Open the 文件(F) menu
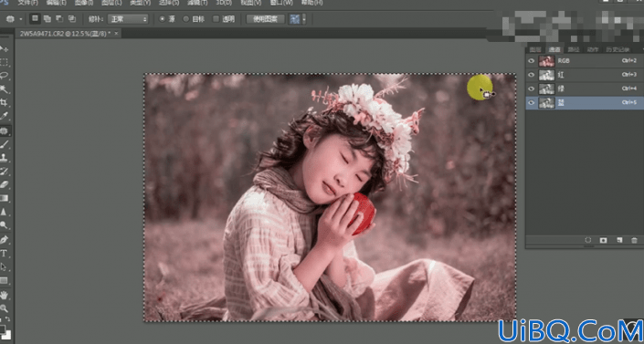This screenshot has height=344, width=644. 28,3
